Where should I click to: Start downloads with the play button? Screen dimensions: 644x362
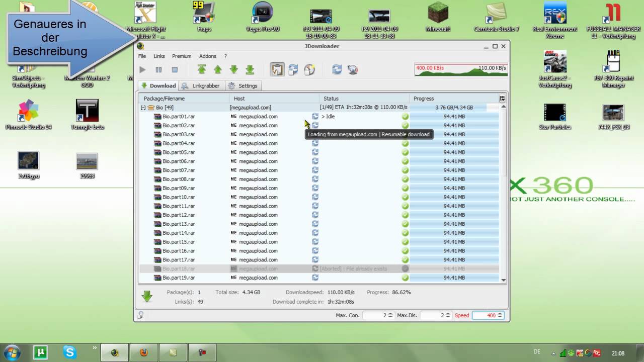pyautogui.click(x=143, y=70)
